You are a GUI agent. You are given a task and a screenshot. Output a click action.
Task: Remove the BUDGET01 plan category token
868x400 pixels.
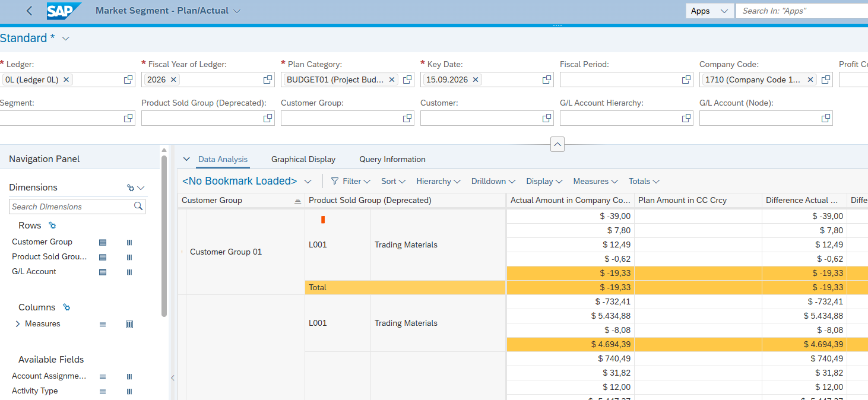pos(392,80)
